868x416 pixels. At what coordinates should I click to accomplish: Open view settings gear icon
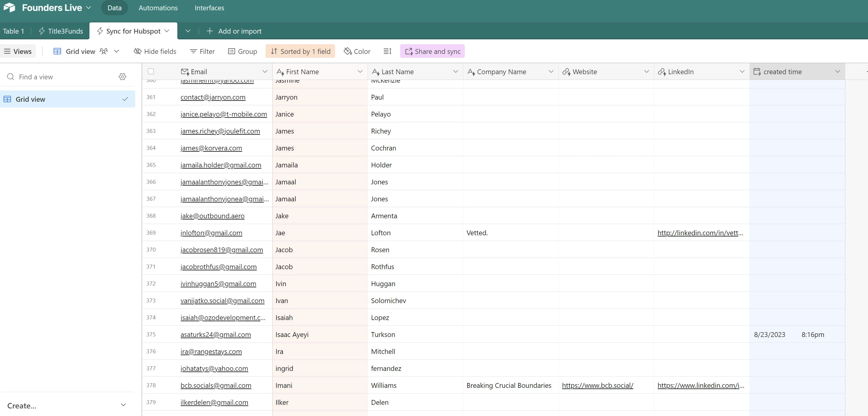pyautogui.click(x=122, y=77)
